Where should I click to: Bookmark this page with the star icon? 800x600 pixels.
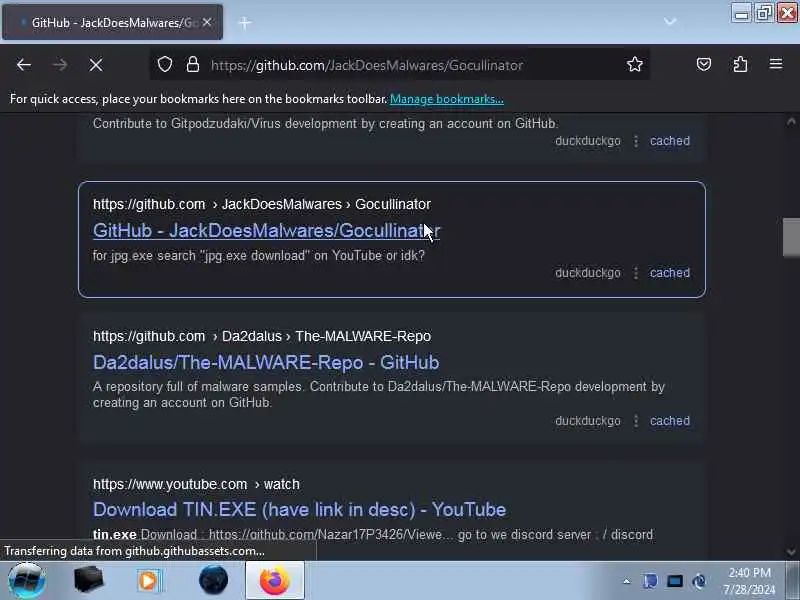[x=635, y=64]
